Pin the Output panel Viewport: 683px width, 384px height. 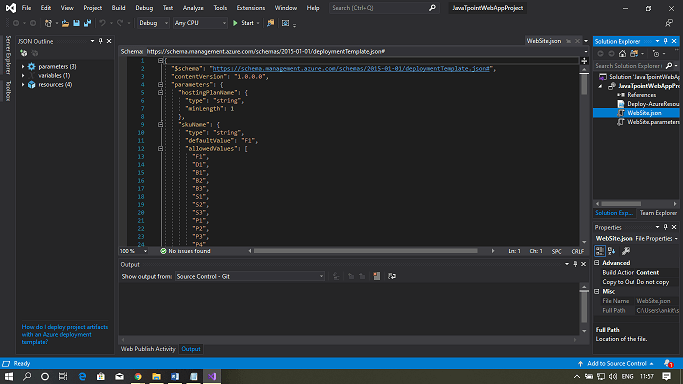click(575, 264)
